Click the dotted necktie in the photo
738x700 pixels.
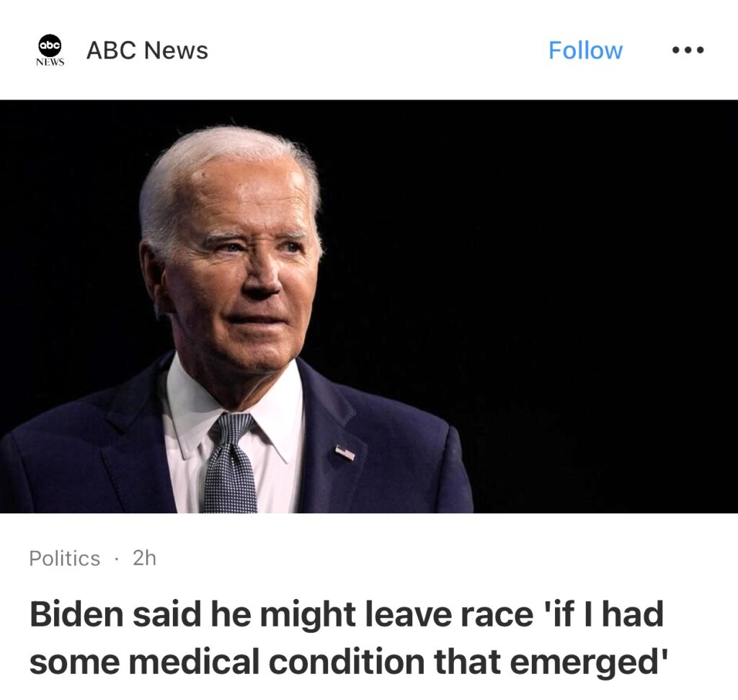[x=231, y=464]
